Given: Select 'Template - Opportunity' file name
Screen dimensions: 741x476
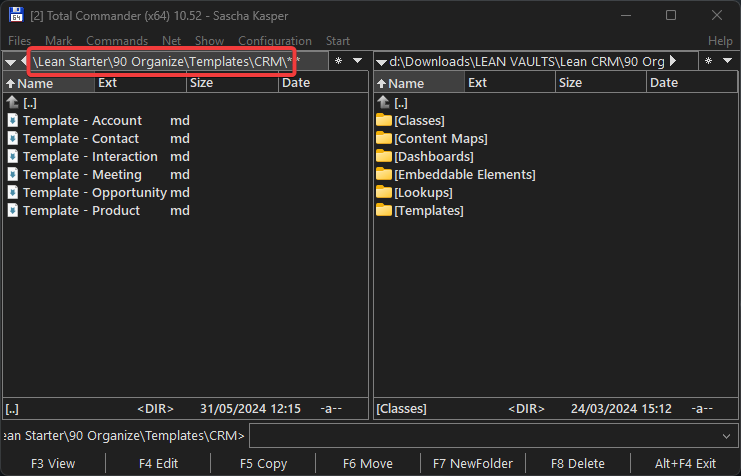Looking at the screenshot, I should [95, 192].
